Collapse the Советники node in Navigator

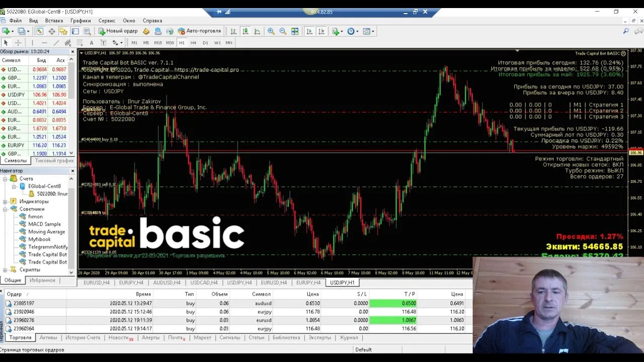pyautogui.click(x=6, y=209)
